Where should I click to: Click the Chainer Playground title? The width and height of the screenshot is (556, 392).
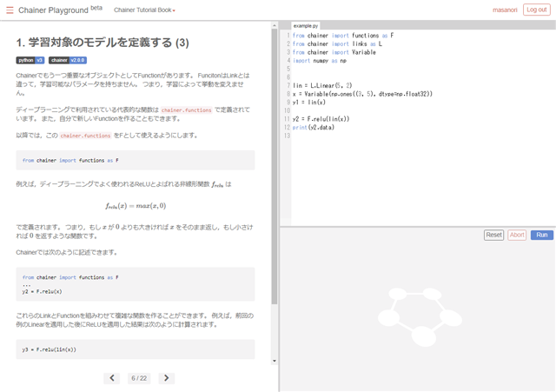pos(53,10)
